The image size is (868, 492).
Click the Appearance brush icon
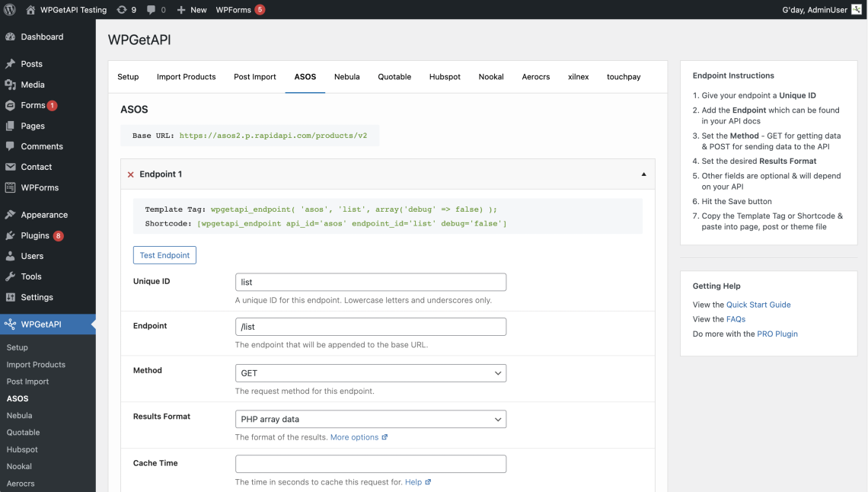pos(12,214)
